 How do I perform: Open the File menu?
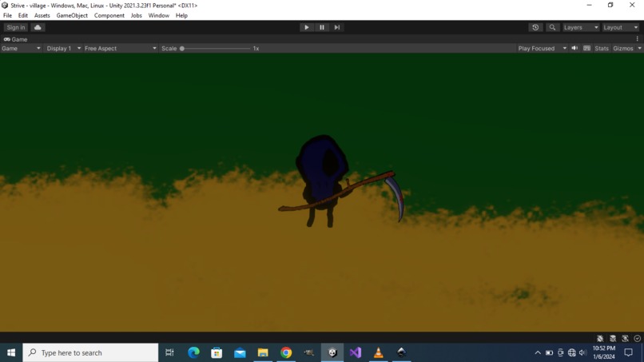[x=7, y=16]
